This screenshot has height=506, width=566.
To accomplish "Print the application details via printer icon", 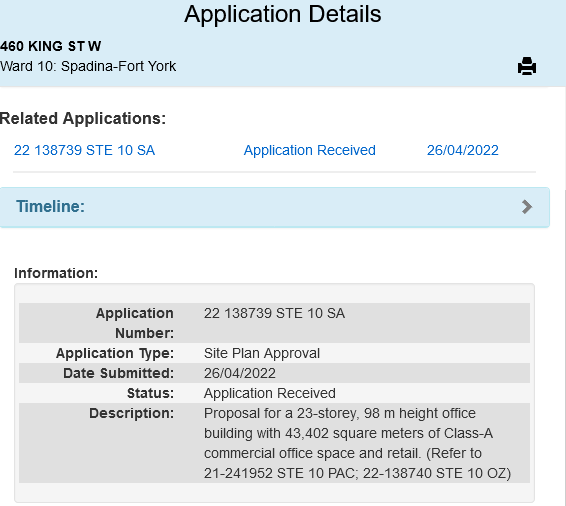I will pyautogui.click(x=527, y=66).
